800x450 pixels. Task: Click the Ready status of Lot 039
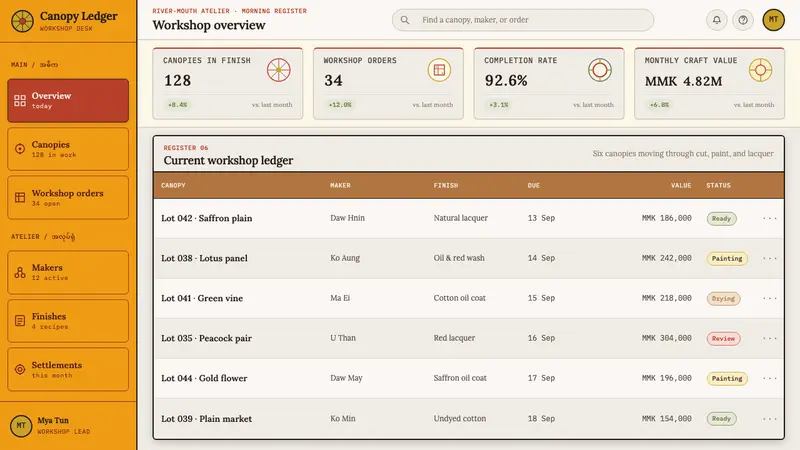point(721,418)
